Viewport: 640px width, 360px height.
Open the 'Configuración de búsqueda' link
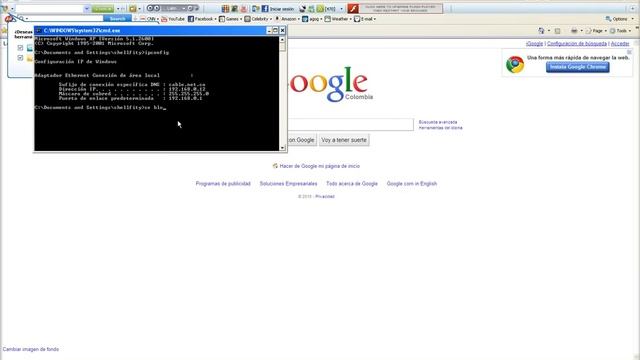[577, 44]
